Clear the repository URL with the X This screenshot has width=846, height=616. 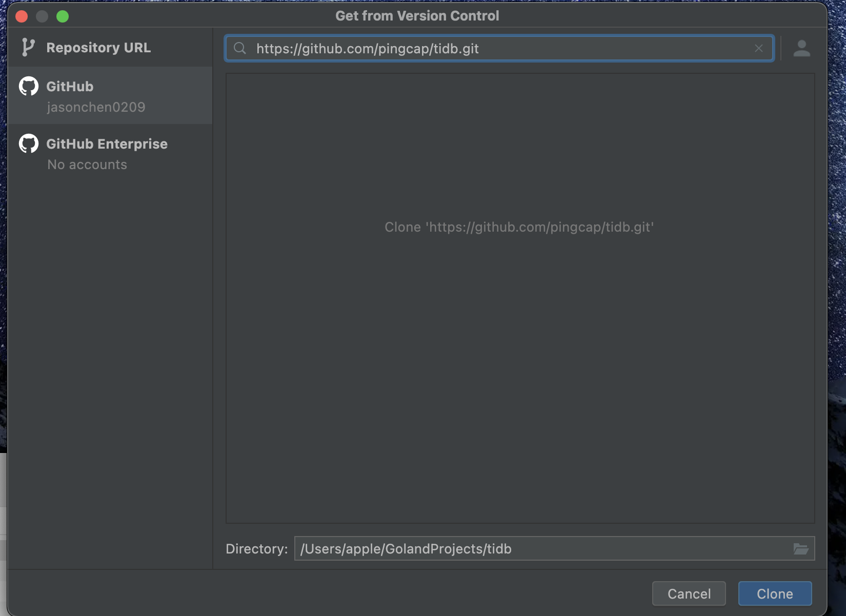[x=759, y=48]
